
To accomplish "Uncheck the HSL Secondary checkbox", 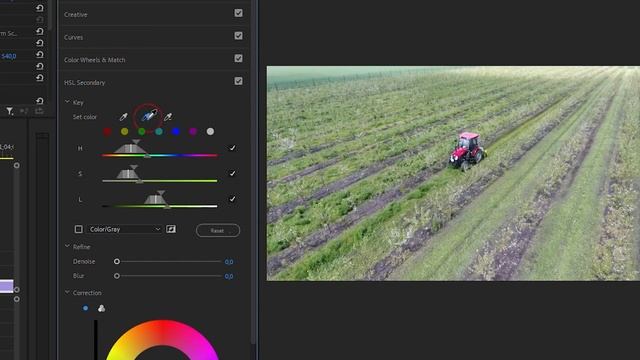I will 238,81.
